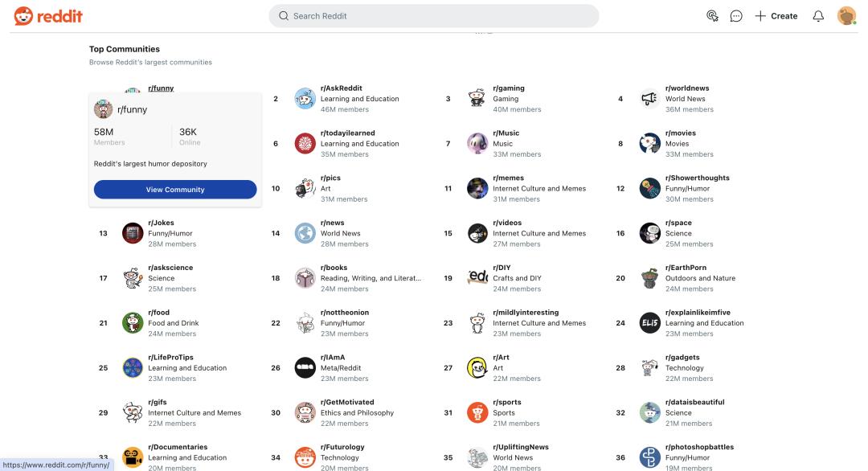Open the notifications bell

click(x=818, y=16)
